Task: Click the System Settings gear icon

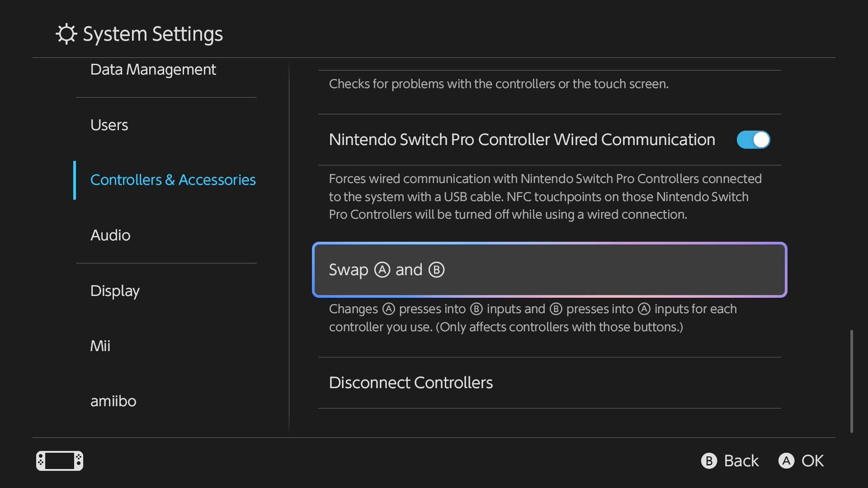Action: [x=66, y=34]
